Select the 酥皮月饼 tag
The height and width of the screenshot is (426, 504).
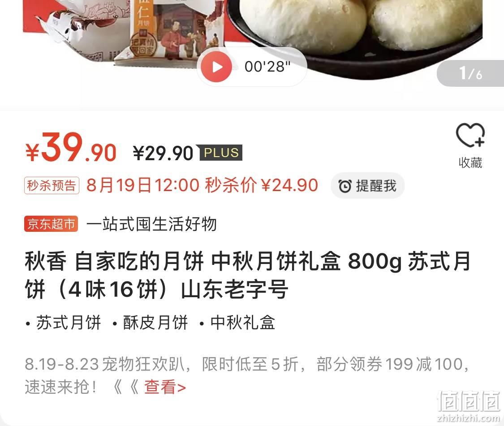pyautogui.click(x=155, y=322)
